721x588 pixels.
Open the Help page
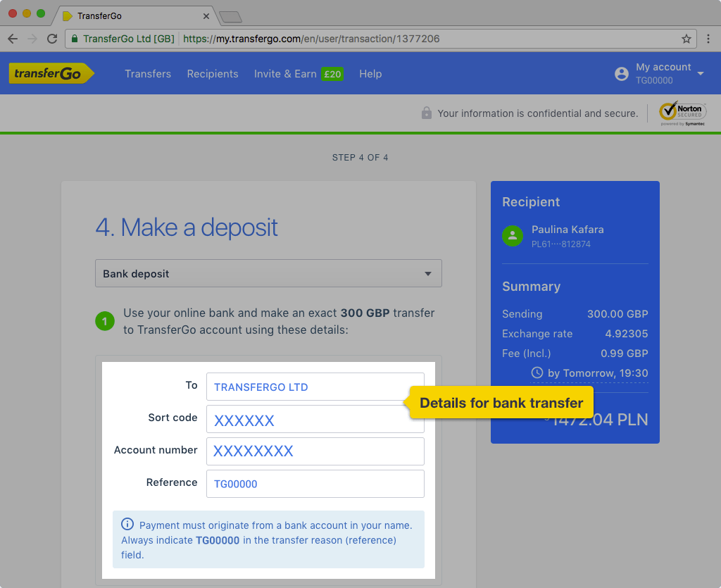coord(370,74)
